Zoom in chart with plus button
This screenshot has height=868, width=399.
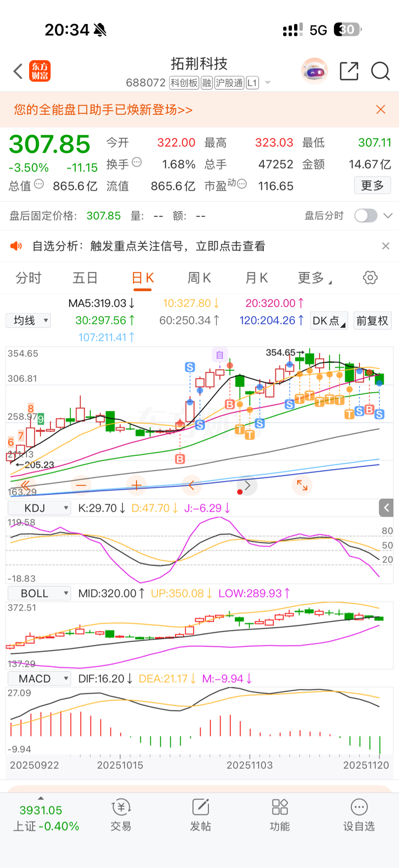tap(137, 485)
